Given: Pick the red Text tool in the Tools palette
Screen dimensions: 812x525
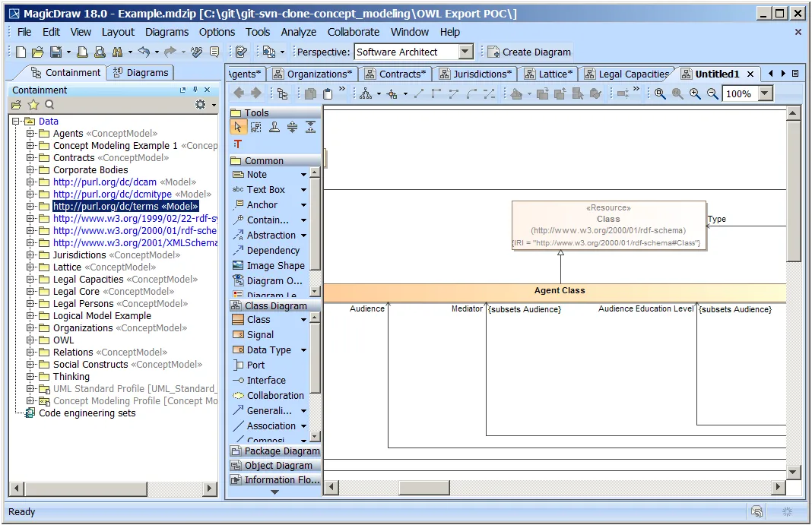Looking at the screenshot, I should pos(238,144).
